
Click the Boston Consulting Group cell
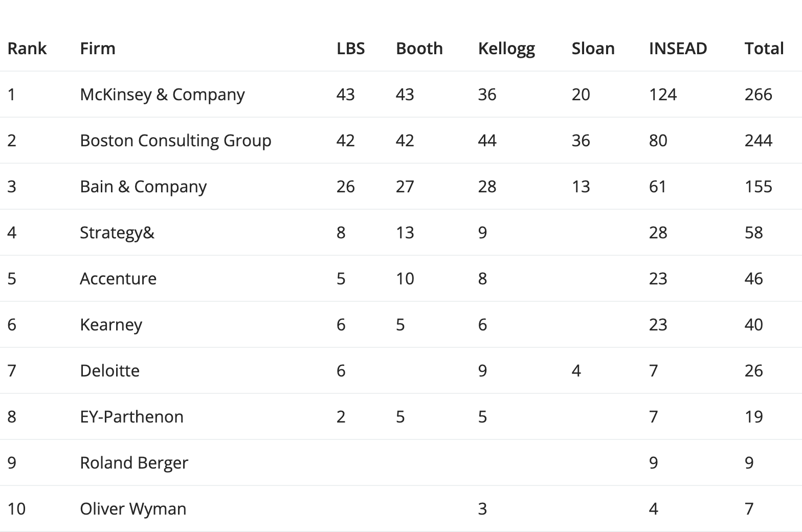click(175, 141)
